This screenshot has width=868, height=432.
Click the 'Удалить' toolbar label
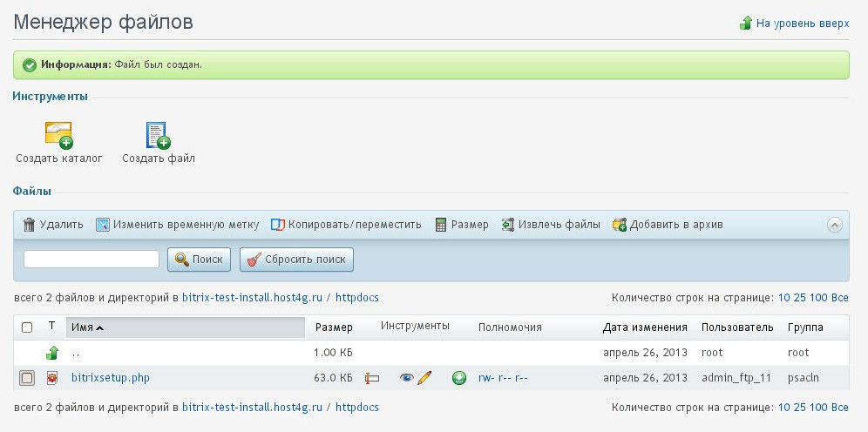62,225
